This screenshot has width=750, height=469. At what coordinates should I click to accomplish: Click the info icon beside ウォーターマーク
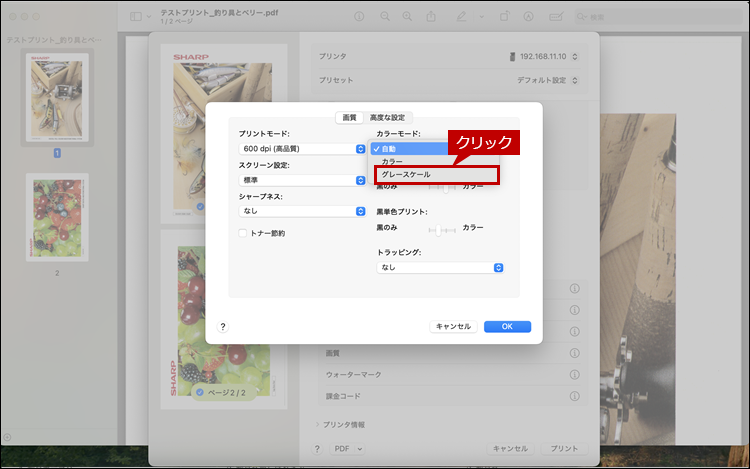575,374
